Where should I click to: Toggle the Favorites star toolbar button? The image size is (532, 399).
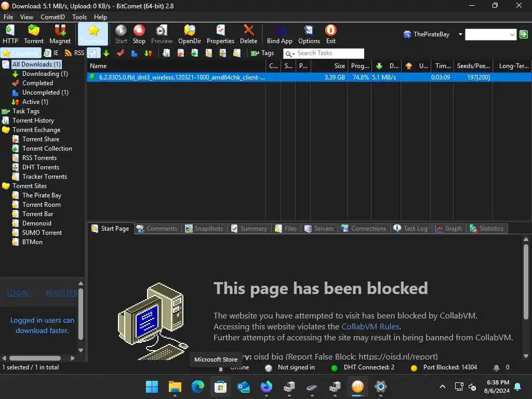click(x=93, y=34)
